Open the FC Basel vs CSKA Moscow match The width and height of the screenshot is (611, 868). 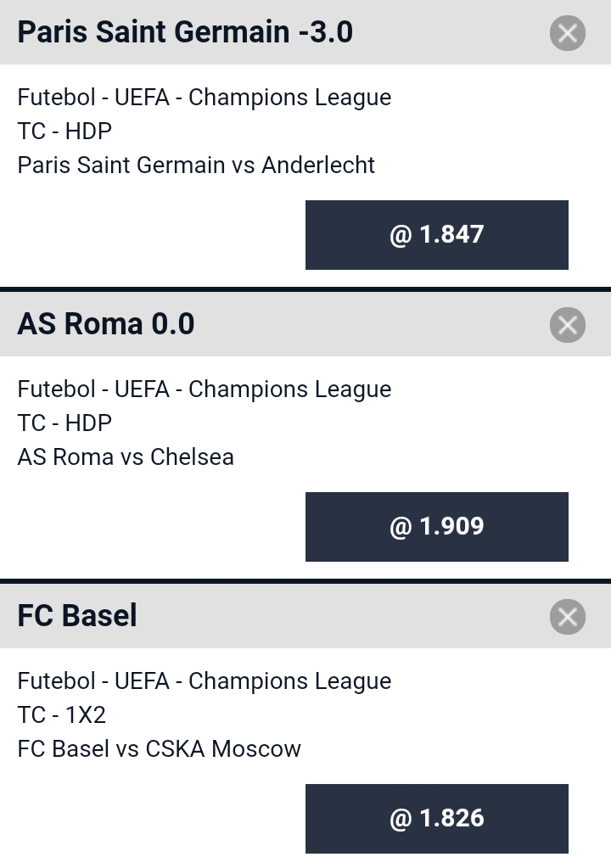pyautogui.click(x=160, y=748)
